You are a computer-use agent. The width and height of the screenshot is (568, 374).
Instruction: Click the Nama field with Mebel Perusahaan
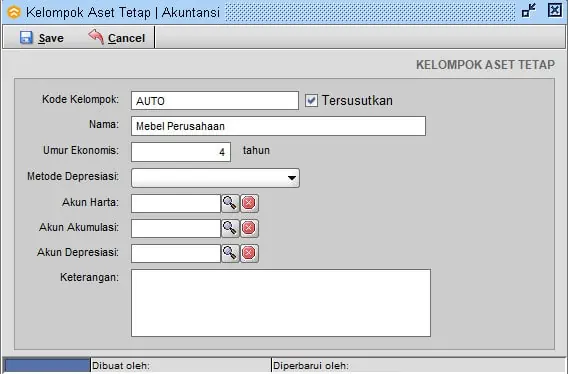point(278,126)
